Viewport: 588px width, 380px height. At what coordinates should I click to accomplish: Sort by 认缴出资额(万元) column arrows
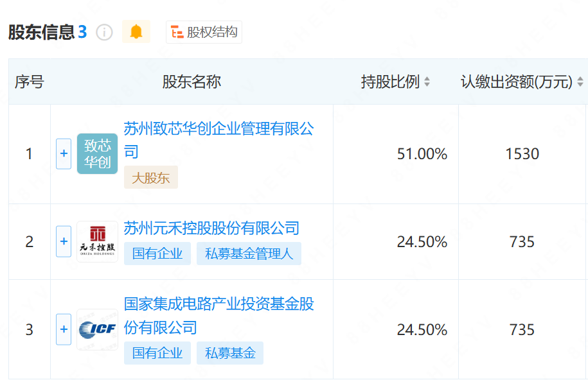(x=580, y=82)
